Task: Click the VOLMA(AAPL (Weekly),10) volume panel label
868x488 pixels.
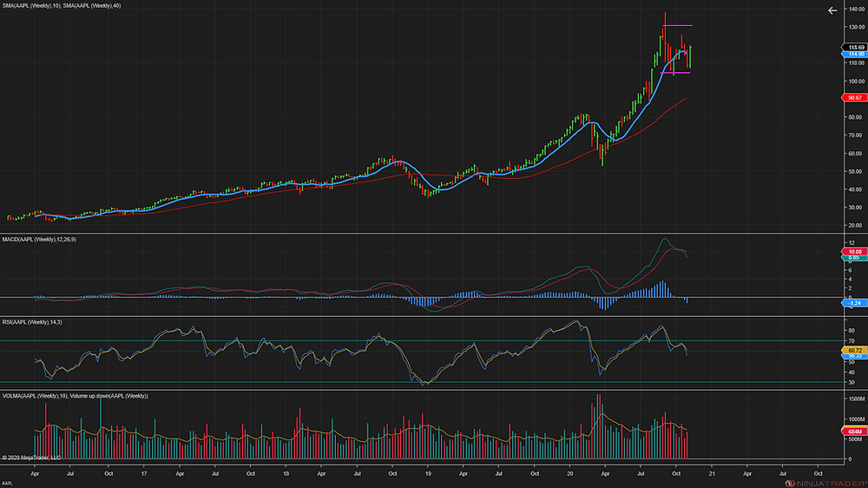Action: click(35, 395)
